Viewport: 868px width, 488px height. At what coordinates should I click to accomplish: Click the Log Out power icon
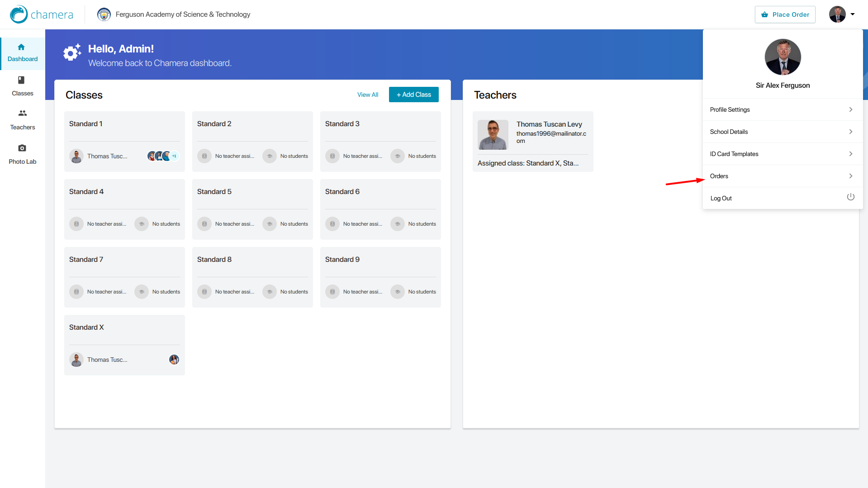coord(850,197)
